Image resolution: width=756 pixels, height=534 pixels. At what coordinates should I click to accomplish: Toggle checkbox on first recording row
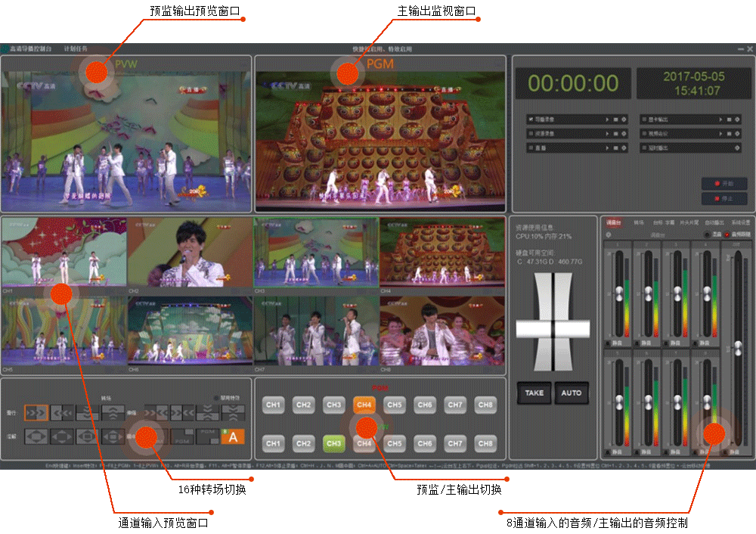[531, 120]
